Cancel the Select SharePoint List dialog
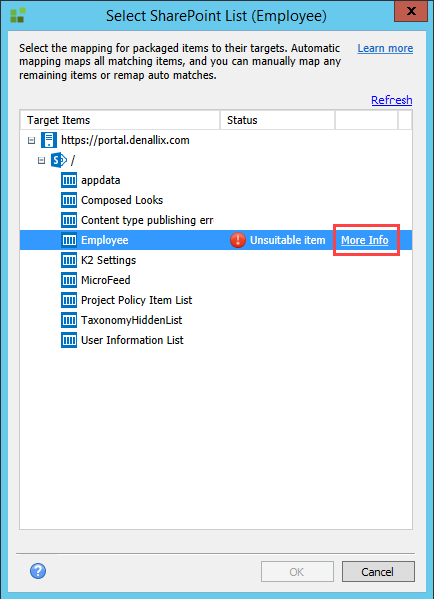 click(378, 571)
